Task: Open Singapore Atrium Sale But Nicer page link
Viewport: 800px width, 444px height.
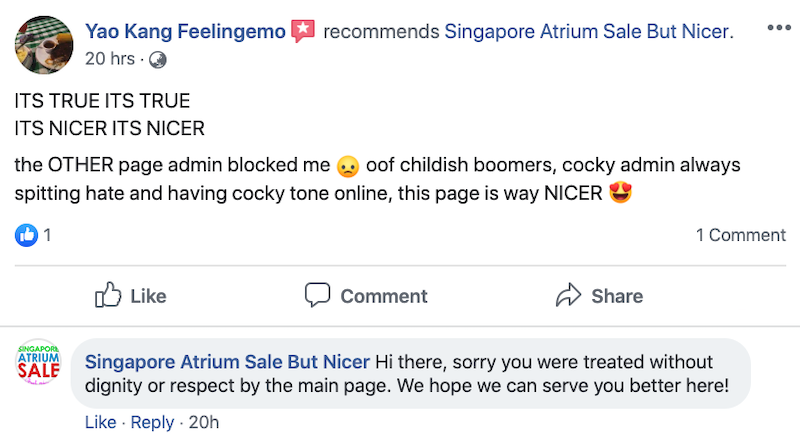Action: click(x=587, y=32)
